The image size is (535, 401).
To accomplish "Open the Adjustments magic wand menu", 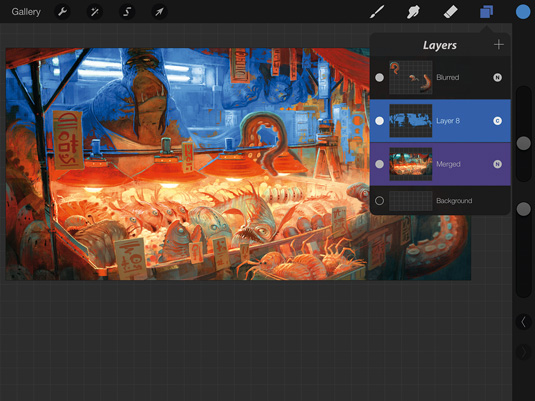I will coord(95,12).
